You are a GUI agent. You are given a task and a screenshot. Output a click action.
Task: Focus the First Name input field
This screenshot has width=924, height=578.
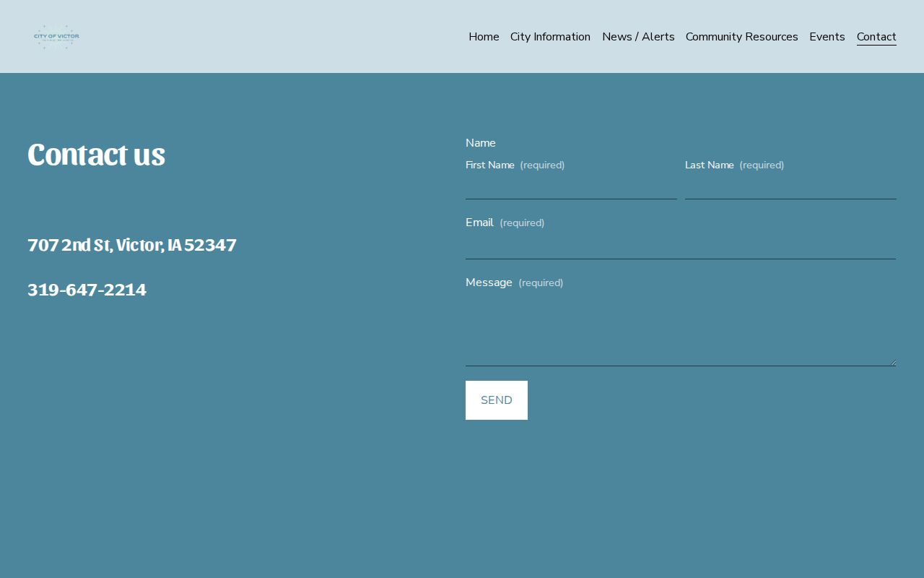pos(571,187)
